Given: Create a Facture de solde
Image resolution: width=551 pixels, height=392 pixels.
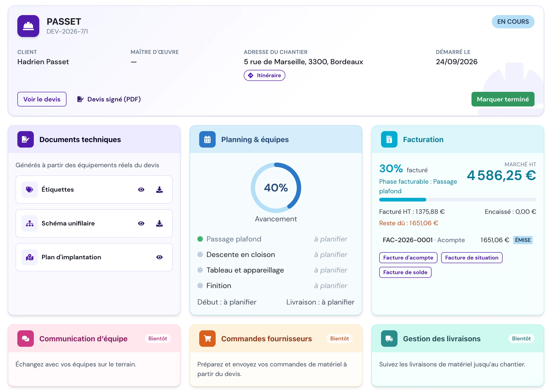Looking at the screenshot, I should 405,272.
